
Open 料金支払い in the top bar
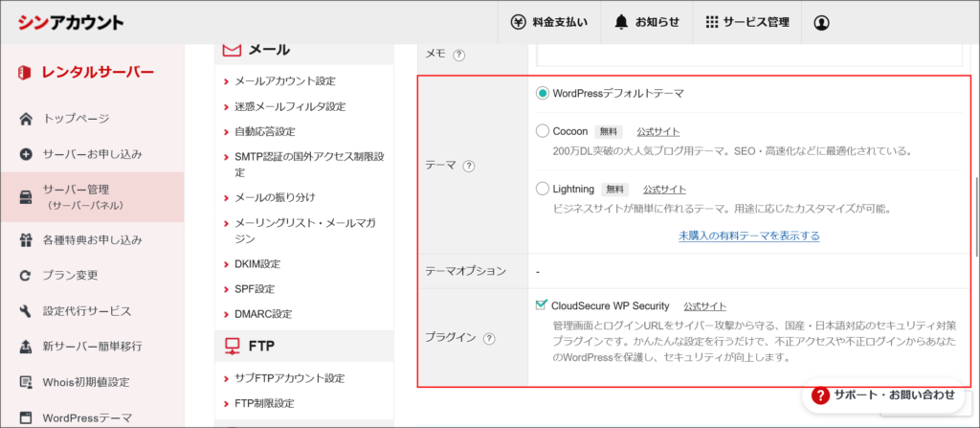549,23
